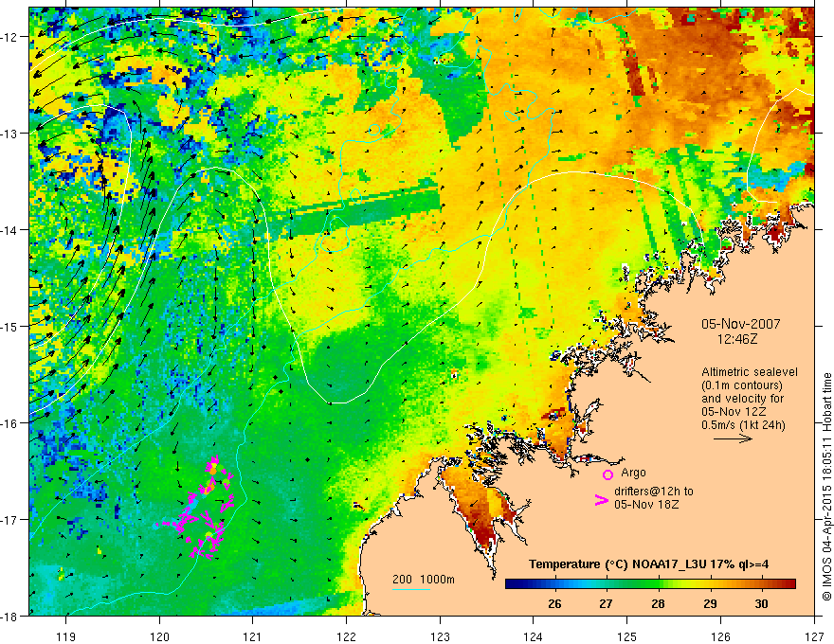Click the 'drifters@12h to' legend text
The height and width of the screenshot is (644, 834).
click(x=654, y=491)
